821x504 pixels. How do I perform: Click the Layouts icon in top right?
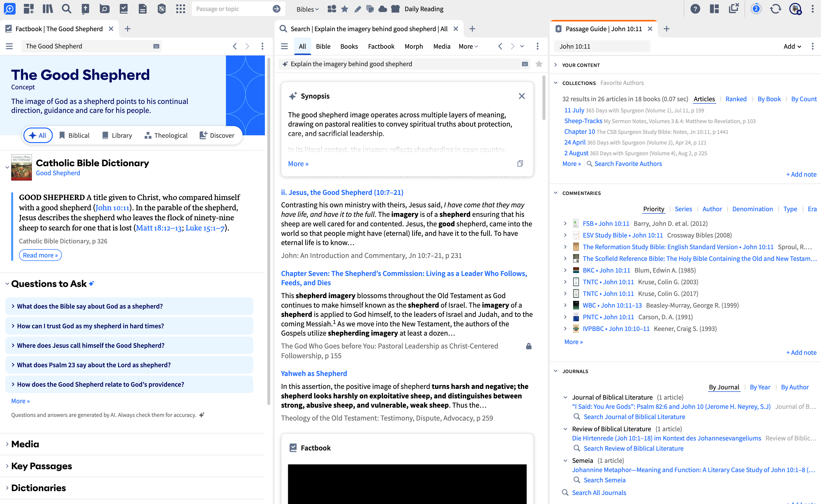714,9
